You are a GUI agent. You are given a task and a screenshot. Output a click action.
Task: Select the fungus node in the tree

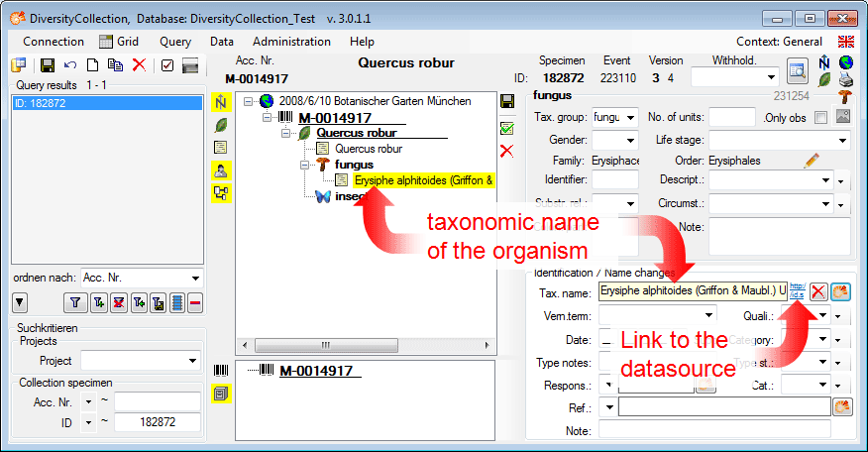353,164
